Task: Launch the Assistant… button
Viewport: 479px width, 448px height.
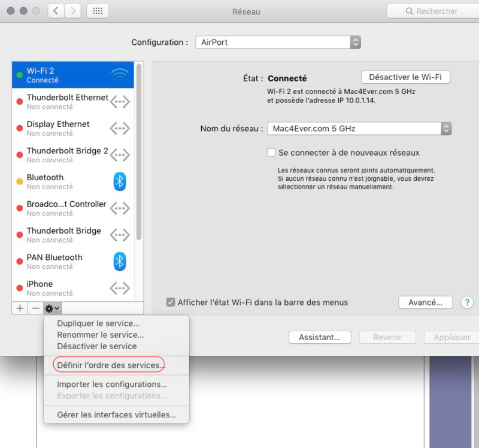Action: [320, 337]
